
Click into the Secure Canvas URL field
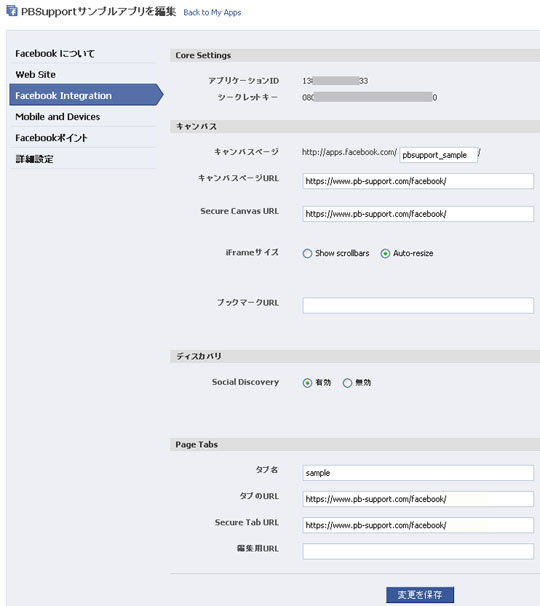click(418, 214)
